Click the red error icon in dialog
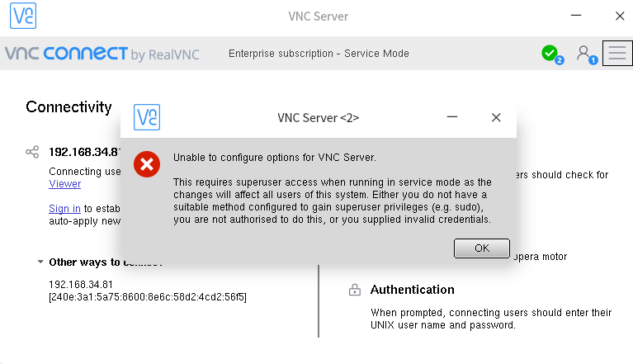Image resolution: width=633 pixels, height=364 pixels. tap(147, 163)
